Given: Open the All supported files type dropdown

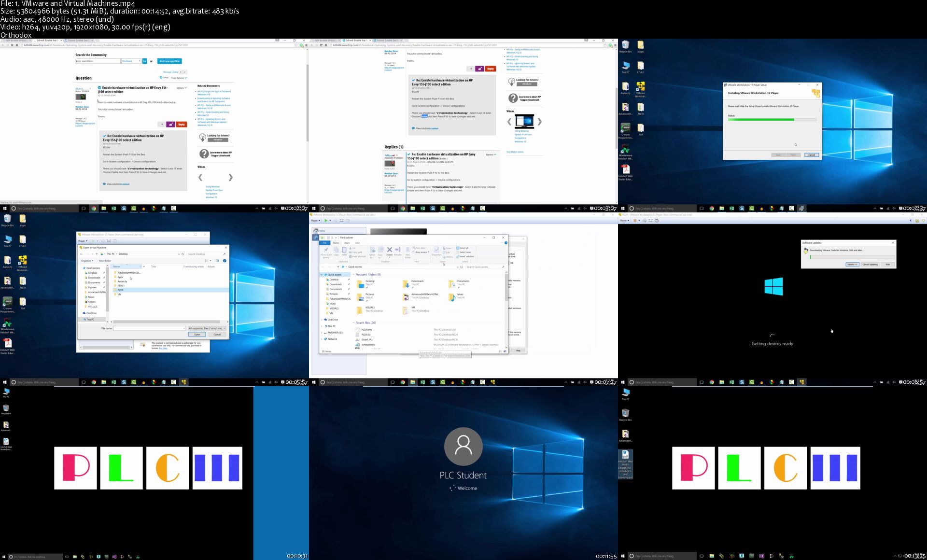Looking at the screenshot, I should click(x=207, y=328).
